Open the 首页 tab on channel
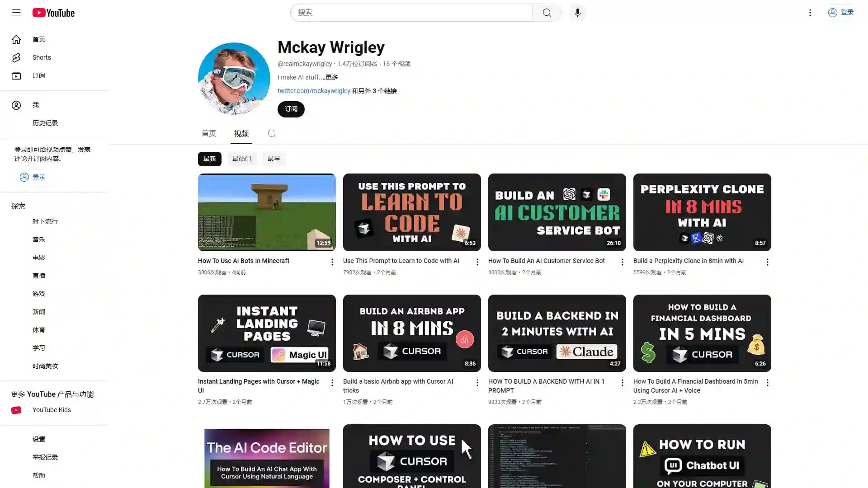 (209, 133)
